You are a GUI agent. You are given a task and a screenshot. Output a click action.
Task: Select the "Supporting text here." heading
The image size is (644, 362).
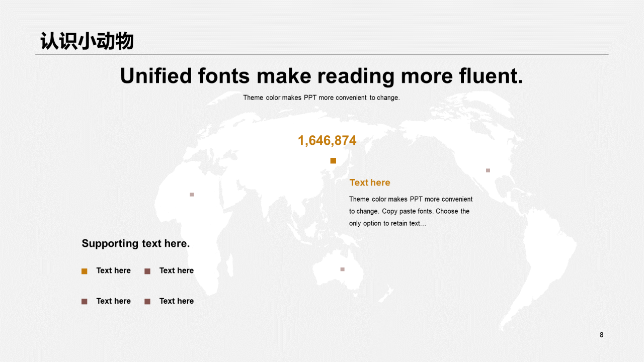136,244
